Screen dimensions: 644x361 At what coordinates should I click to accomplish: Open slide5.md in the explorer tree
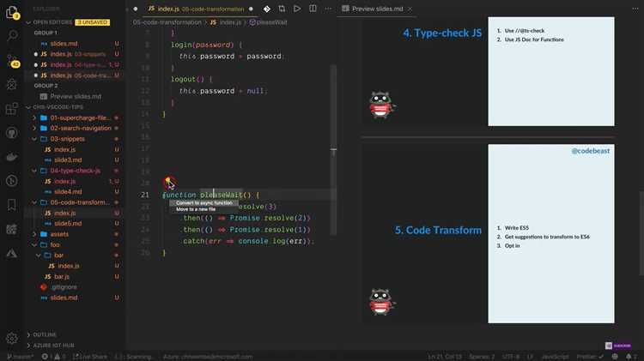68,223
